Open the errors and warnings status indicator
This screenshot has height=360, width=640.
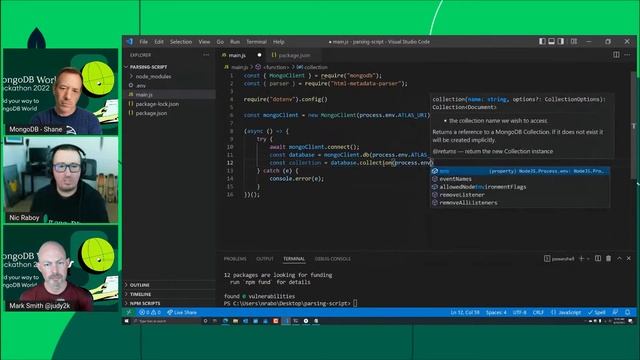point(149,312)
